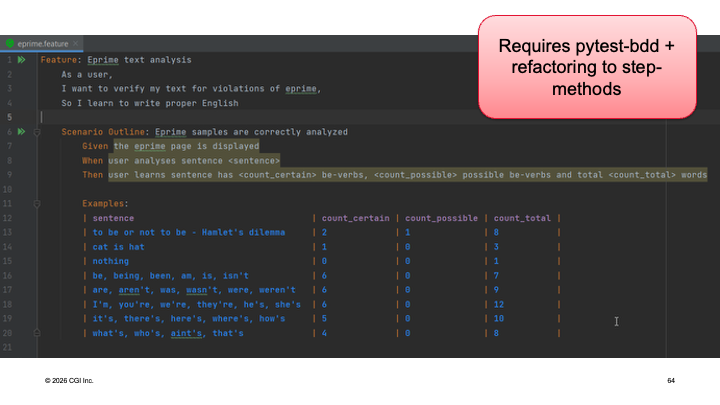Viewport: 720px width, 405px height.
Task: Click slide page number 64
Action: coord(671,381)
